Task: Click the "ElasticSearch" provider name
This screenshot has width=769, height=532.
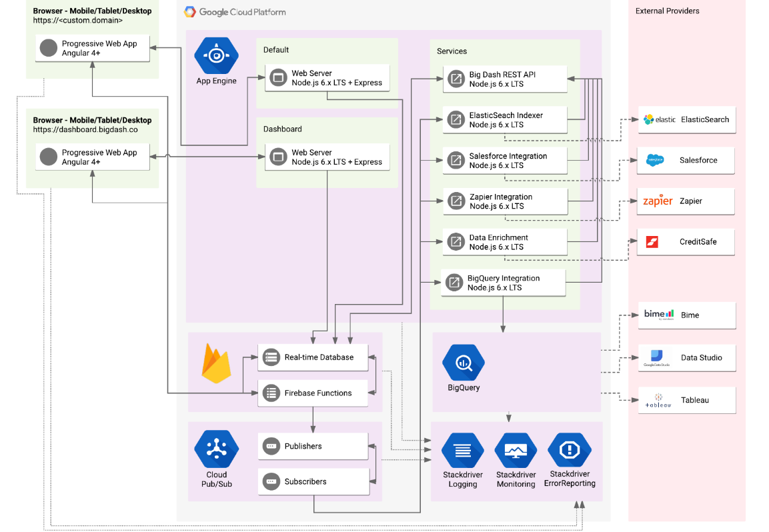Action: [705, 119]
